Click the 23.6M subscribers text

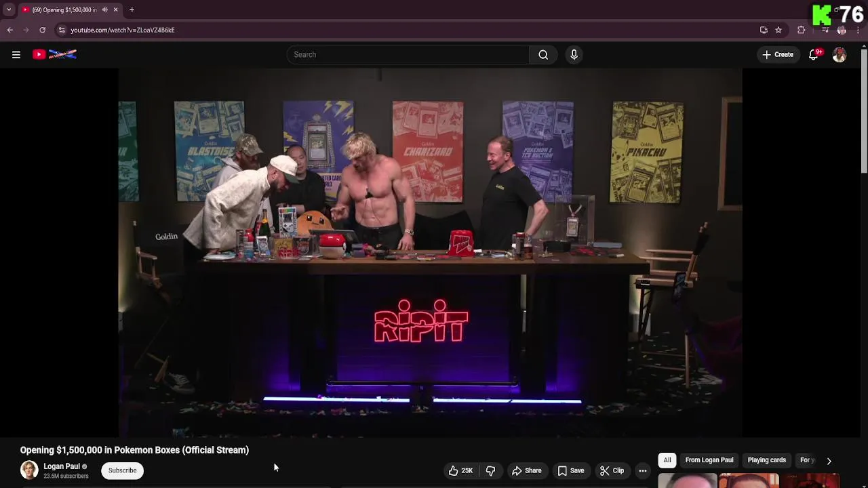pos(66,476)
